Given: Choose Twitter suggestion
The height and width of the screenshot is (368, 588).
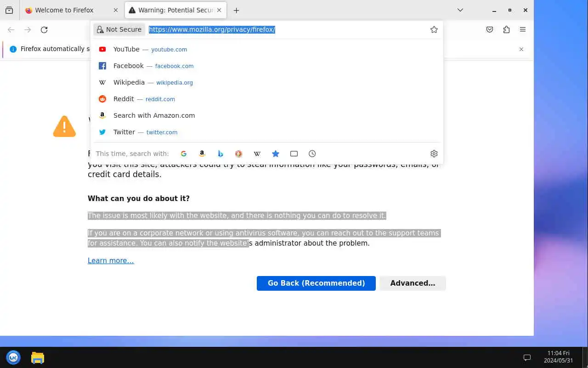Looking at the screenshot, I should (267, 132).
